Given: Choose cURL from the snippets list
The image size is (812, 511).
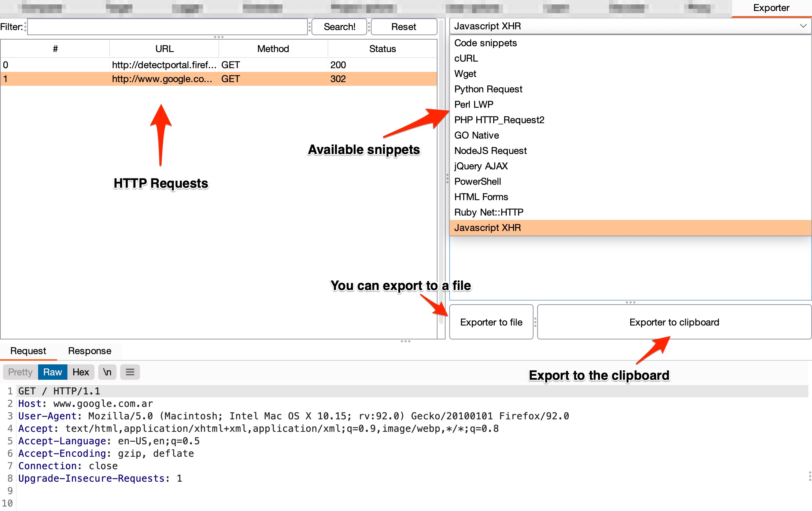Looking at the screenshot, I should (x=466, y=58).
